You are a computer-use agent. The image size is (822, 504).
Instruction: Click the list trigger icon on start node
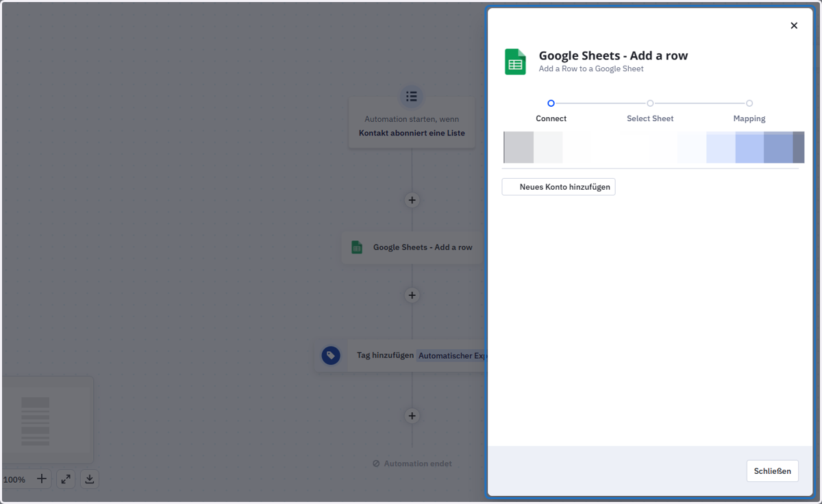(x=412, y=97)
